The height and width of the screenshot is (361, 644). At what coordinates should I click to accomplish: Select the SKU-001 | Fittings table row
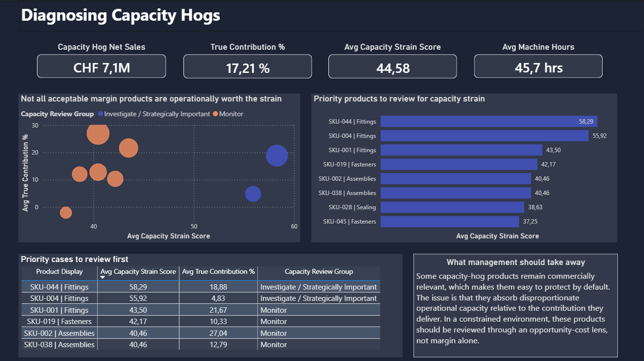(59, 310)
